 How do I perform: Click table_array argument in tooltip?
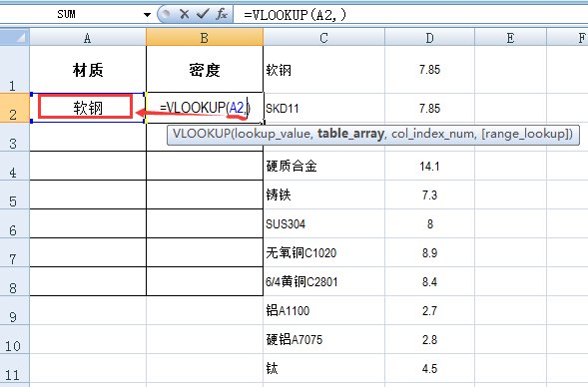click(351, 134)
